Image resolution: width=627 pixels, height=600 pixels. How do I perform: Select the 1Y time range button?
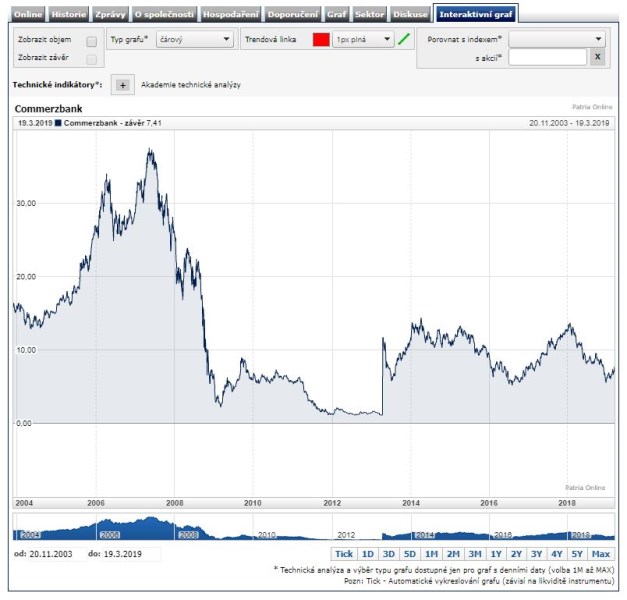[x=496, y=553]
